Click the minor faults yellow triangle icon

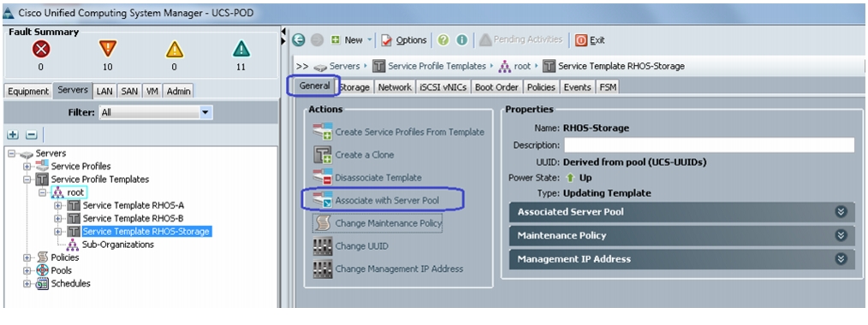click(x=175, y=50)
